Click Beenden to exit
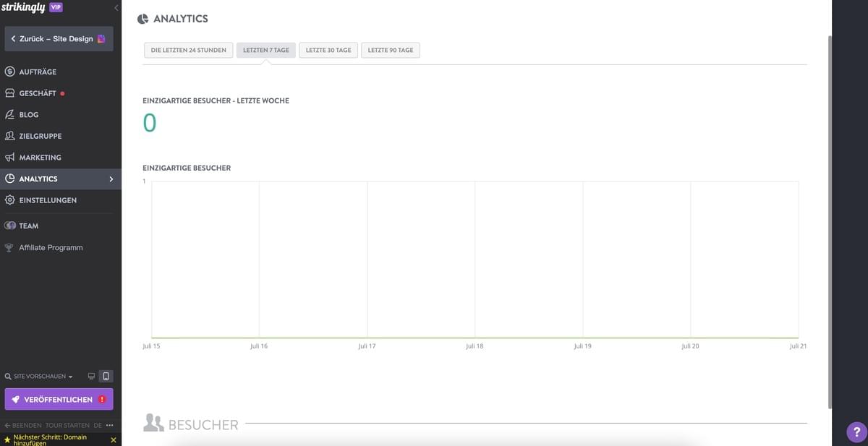This screenshot has height=446, width=868. click(x=22, y=426)
